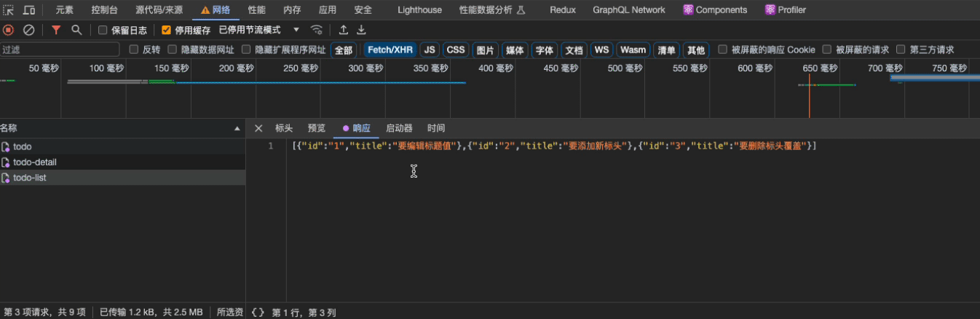Import HAR file upload icon
The image size is (980, 319).
tap(344, 30)
